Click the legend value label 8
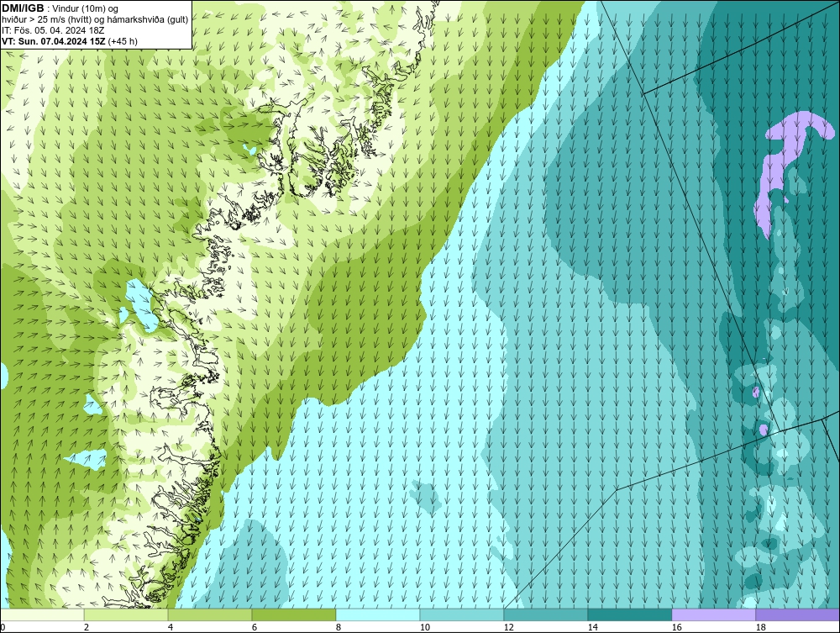Viewport: 840px width, 633px height. click(x=338, y=628)
